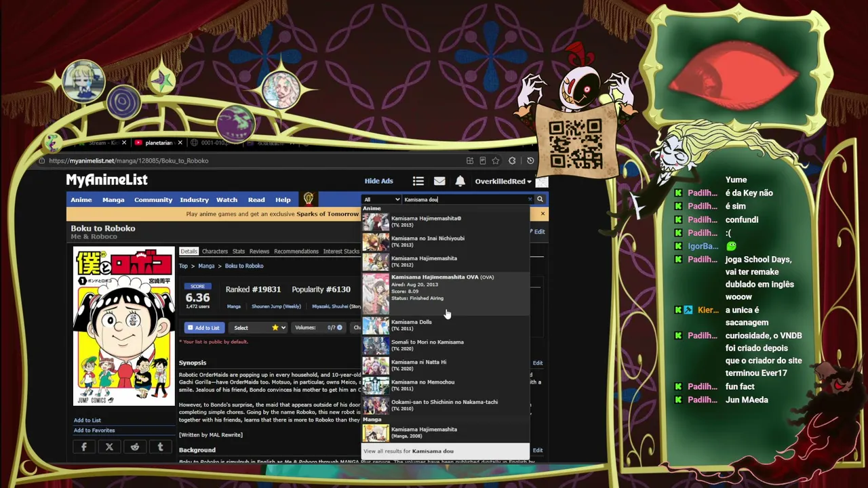The image size is (868, 488).
Task: Click the Manga breadcrumb link
Action: tap(206, 266)
